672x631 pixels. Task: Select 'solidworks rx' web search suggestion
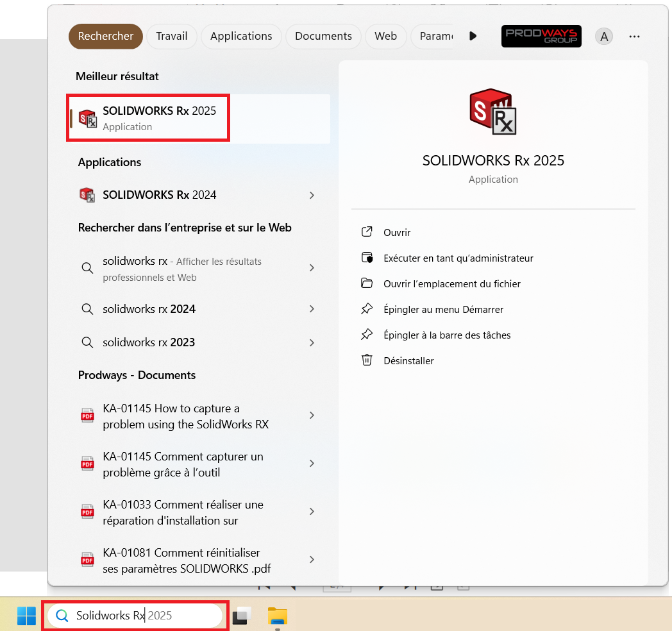[198, 269]
